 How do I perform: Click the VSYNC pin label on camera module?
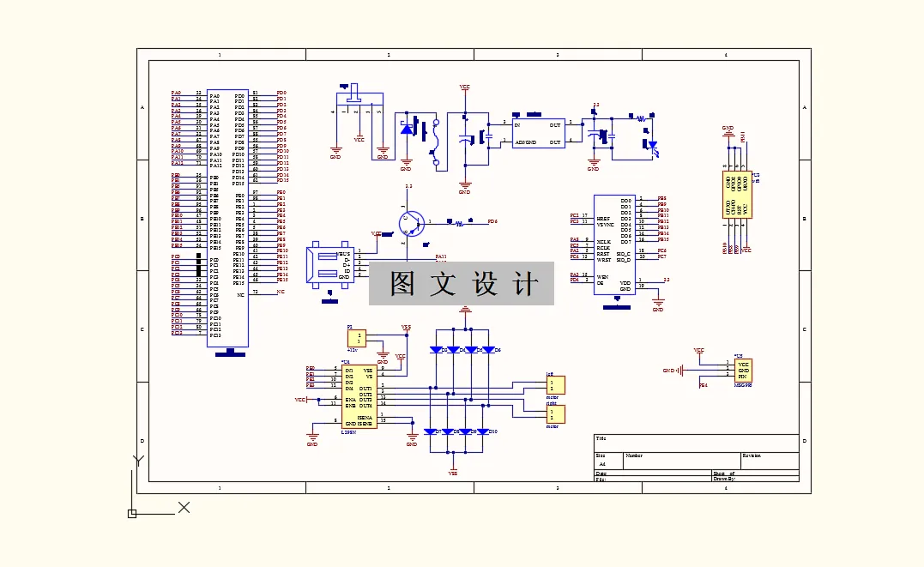coord(605,225)
